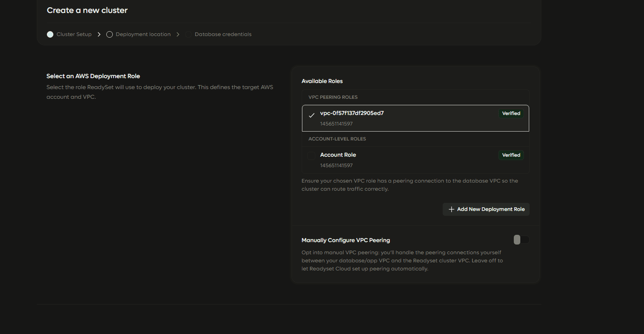The image size is (644, 334).
Task: Select the vpc-0f57f137df2905ed7 peering role
Action: coord(415,118)
